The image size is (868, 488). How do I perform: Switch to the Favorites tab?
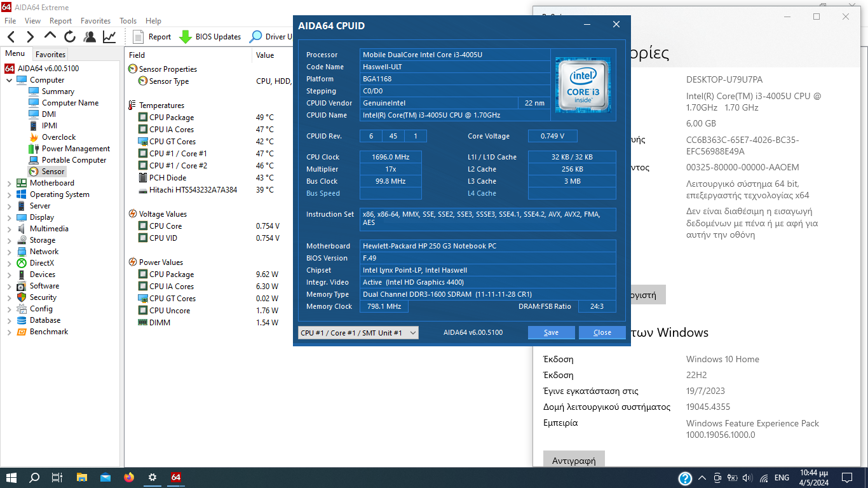tap(50, 55)
